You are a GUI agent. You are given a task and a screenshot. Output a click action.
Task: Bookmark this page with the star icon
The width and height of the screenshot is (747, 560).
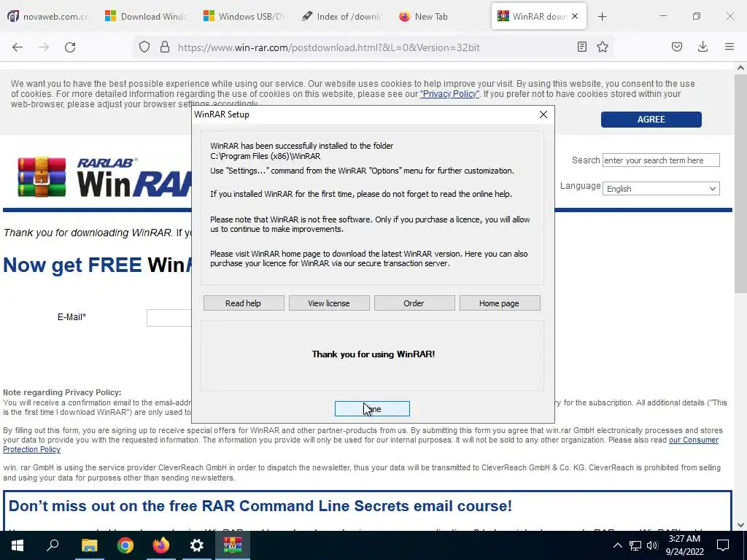pyautogui.click(x=603, y=47)
